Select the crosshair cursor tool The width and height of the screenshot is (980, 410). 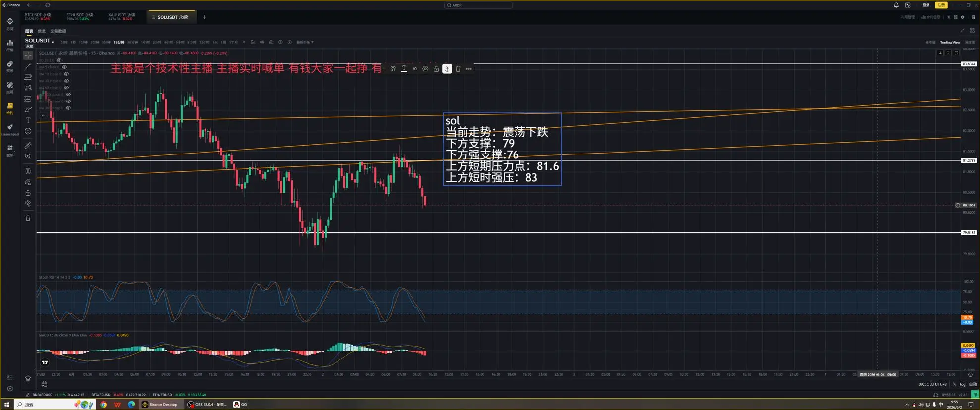pyautogui.click(x=28, y=55)
